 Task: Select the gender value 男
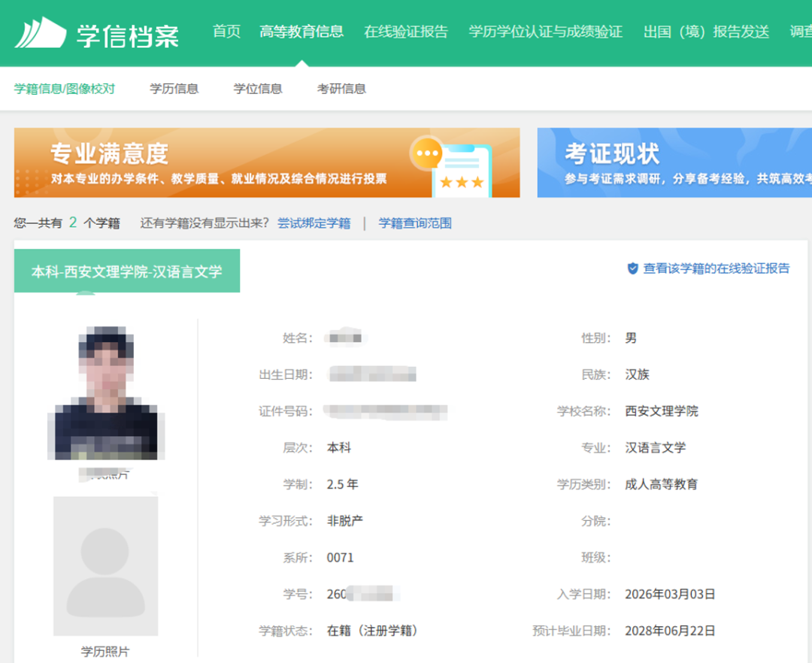631,338
